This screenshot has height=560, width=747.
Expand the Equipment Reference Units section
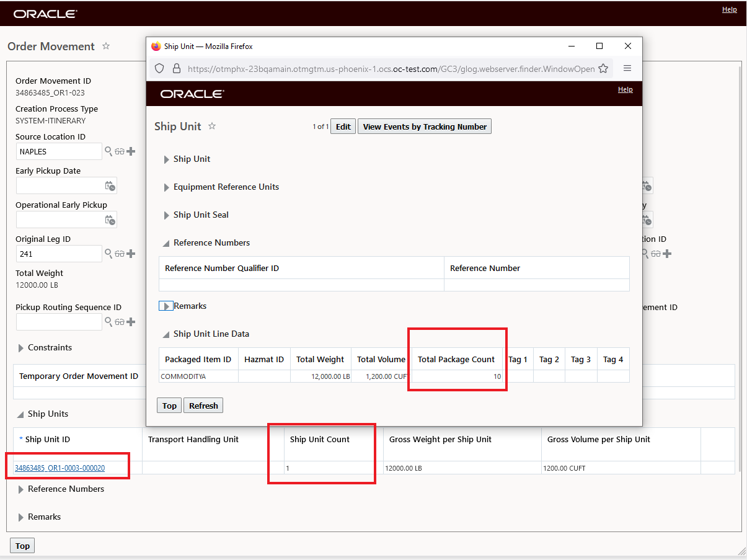[166, 187]
